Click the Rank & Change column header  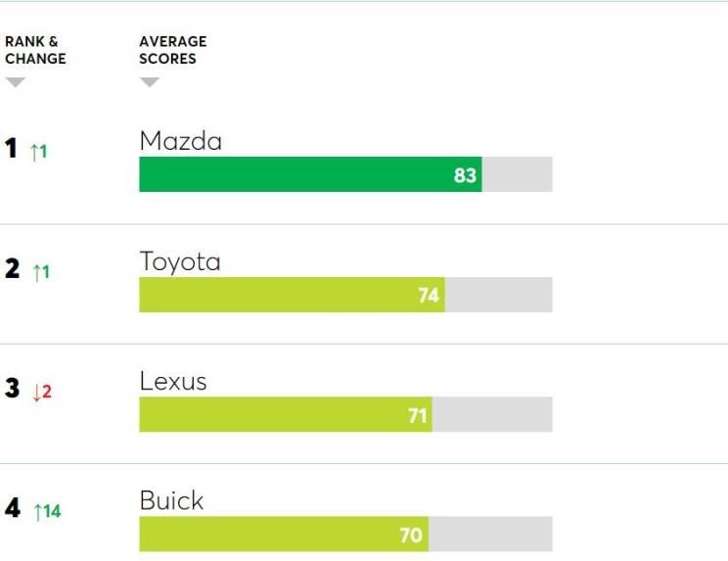click(35, 50)
